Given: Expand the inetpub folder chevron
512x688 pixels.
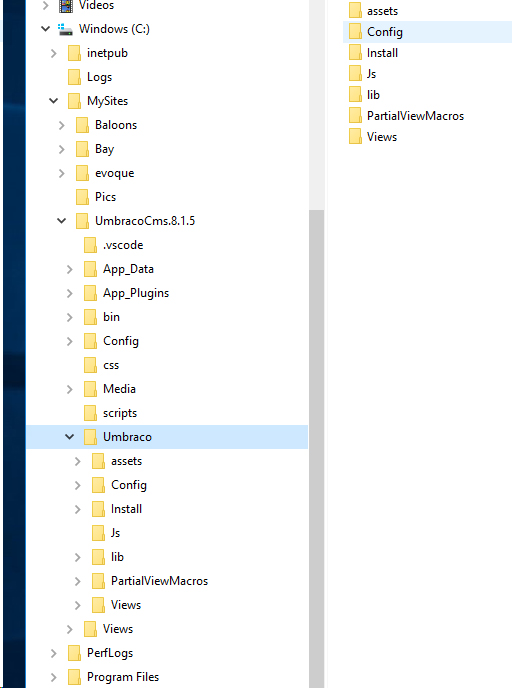Looking at the screenshot, I should [x=54, y=53].
